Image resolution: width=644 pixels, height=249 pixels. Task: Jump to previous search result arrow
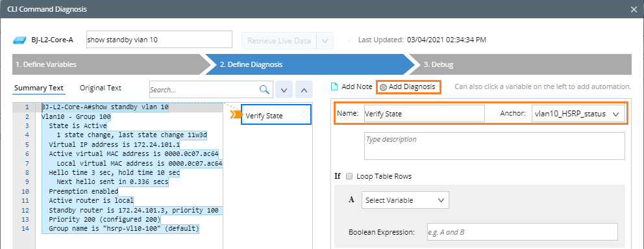pyautogui.click(x=304, y=89)
